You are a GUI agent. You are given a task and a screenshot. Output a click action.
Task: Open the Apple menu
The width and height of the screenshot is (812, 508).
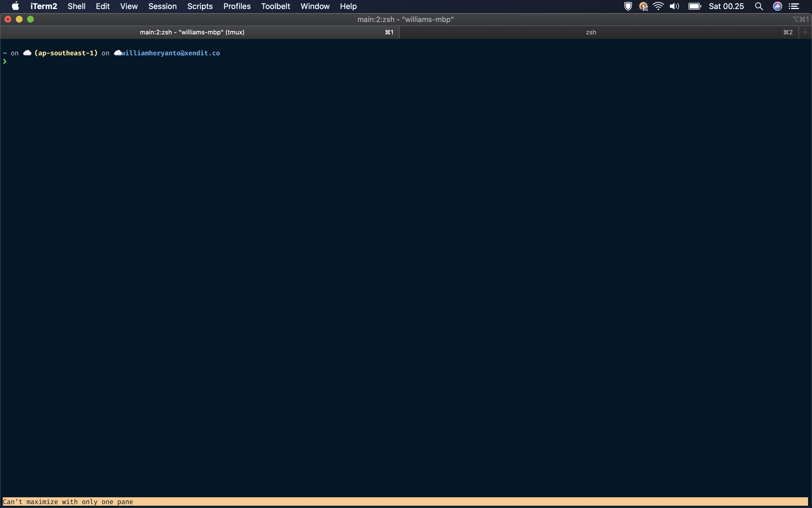coord(16,6)
